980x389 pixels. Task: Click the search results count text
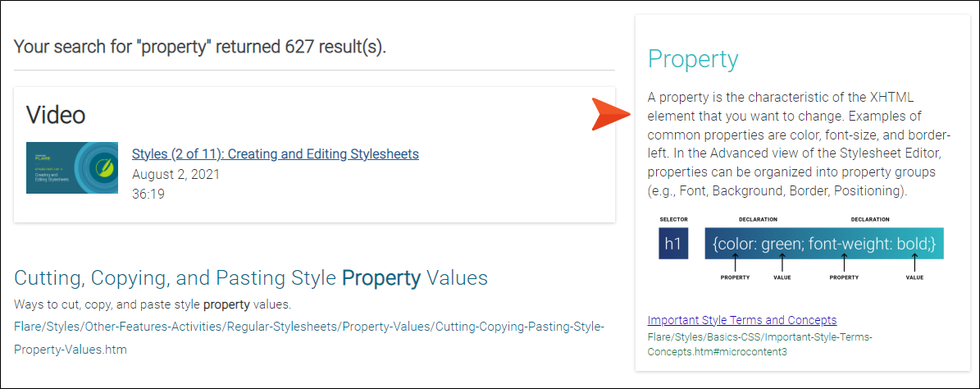click(x=200, y=46)
